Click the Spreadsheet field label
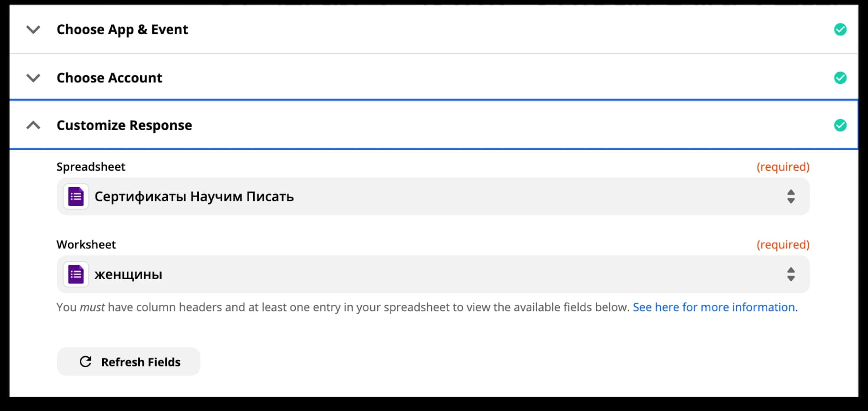 (x=91, y=167)
